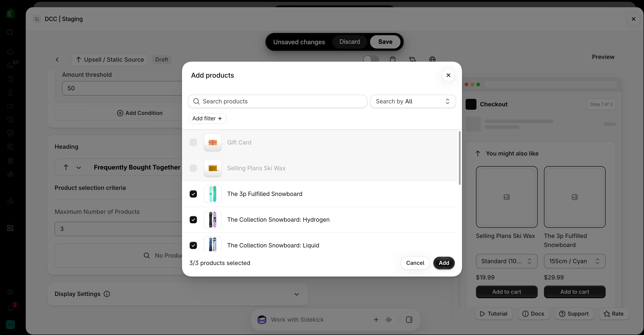Click the Add button in dialog

coord(444,263)
